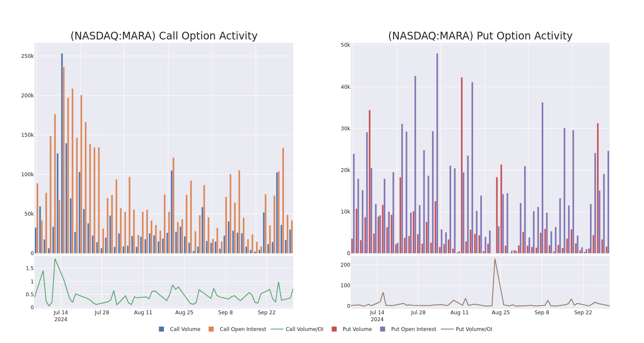This screenshot has height=343, width=644.
Task: Click 'Sep 22' label under put chart
Action: (583, 313)
